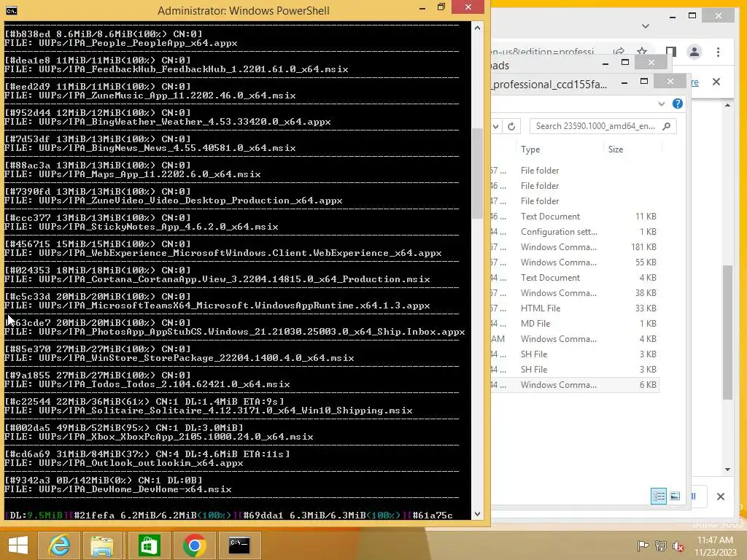The image size is (747, 560).
Task: Switch Explorer to Details view
Action: tap(659, 496)
